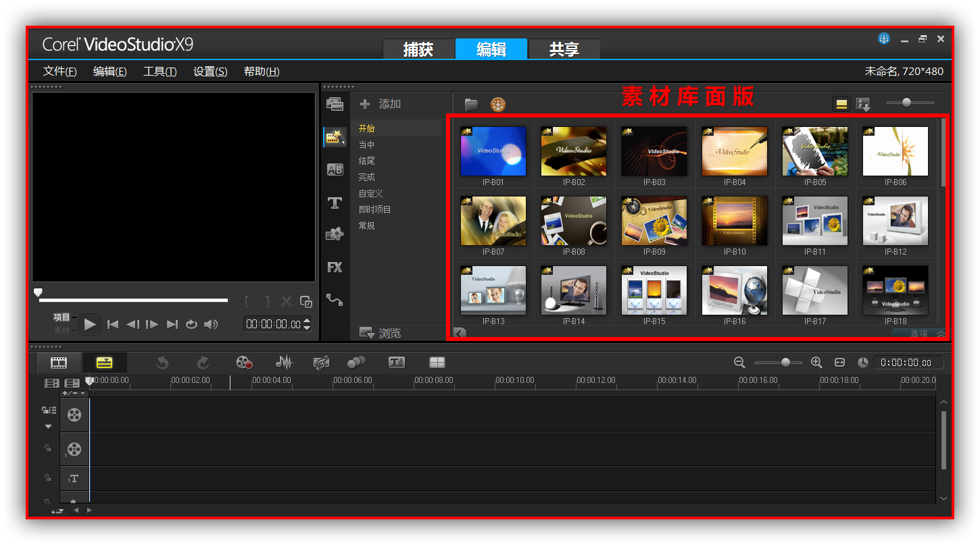This screenshot has height=545, width=980.
Task: Click the Zoom in magnifier on timeline
Action: pyautogui.click(x=816, y=363)
